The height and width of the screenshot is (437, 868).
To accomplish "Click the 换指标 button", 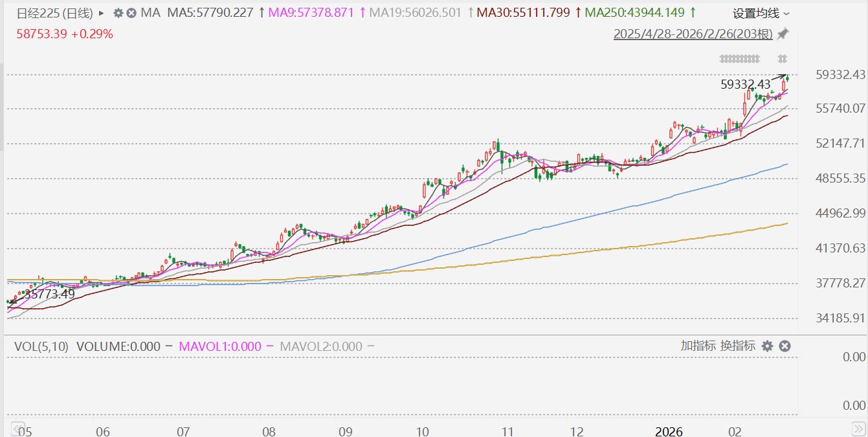I will coord(737,346).
